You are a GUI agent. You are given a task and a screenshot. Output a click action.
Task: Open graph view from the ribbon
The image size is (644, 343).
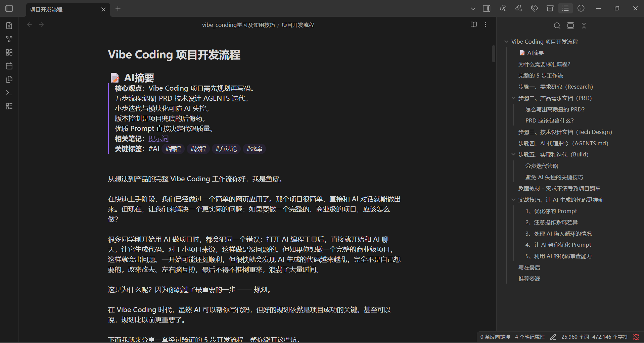pyautogui.click(x=9, y=39)
